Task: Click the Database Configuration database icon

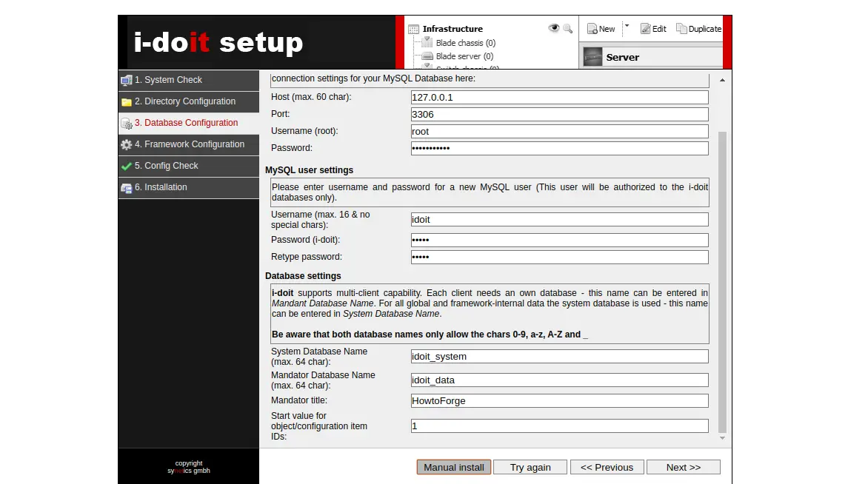Action: 127,124
